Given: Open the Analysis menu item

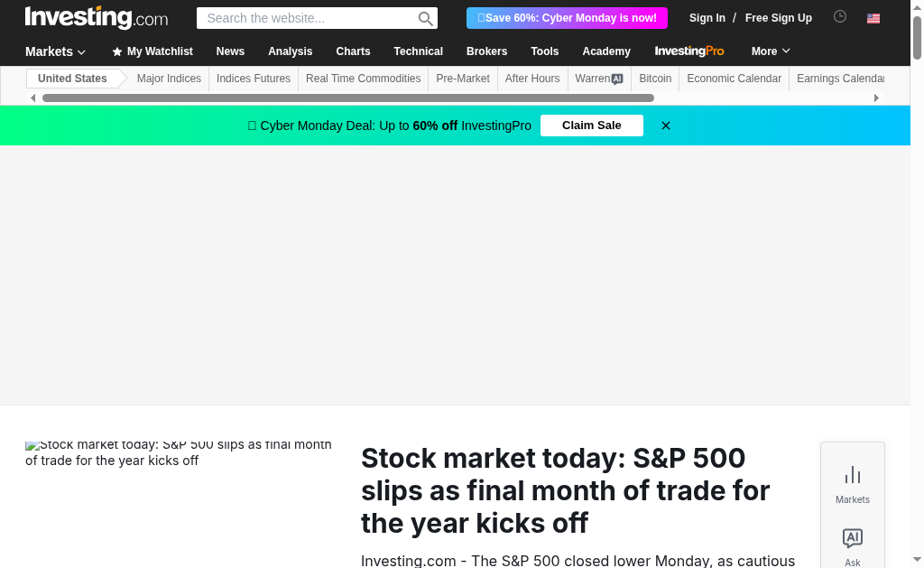Looking at the screenshot, I should tap(291, 51).
